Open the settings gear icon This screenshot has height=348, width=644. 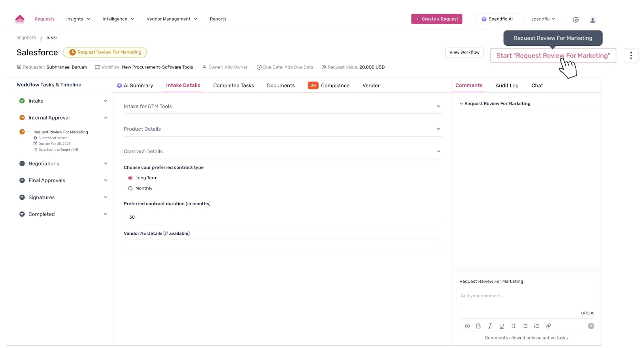pos(576,20)
